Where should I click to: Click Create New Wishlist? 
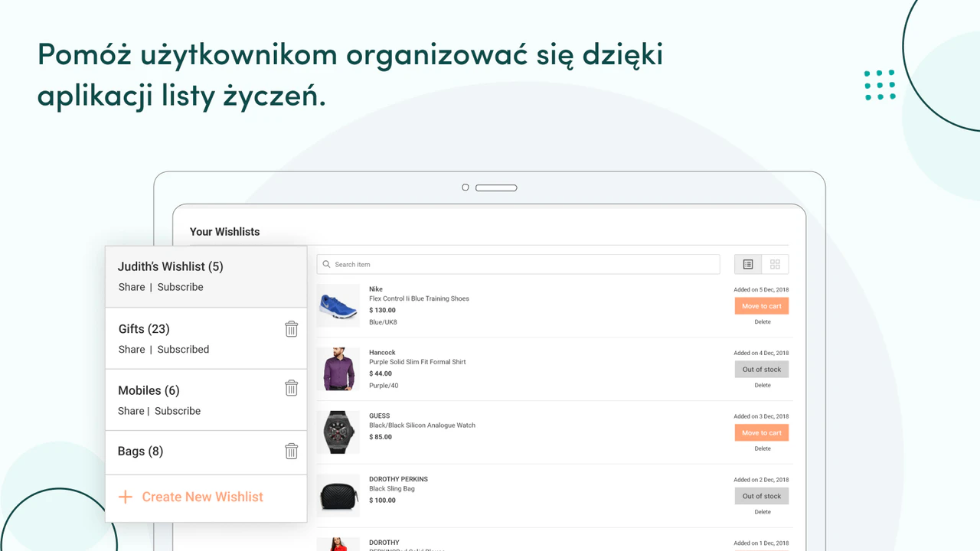pos(203,497)
